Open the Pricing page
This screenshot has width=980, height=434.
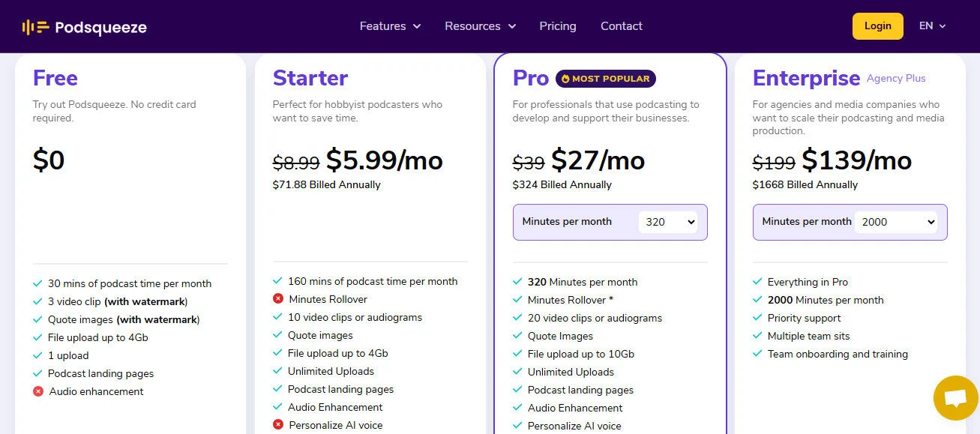(557, 25)
